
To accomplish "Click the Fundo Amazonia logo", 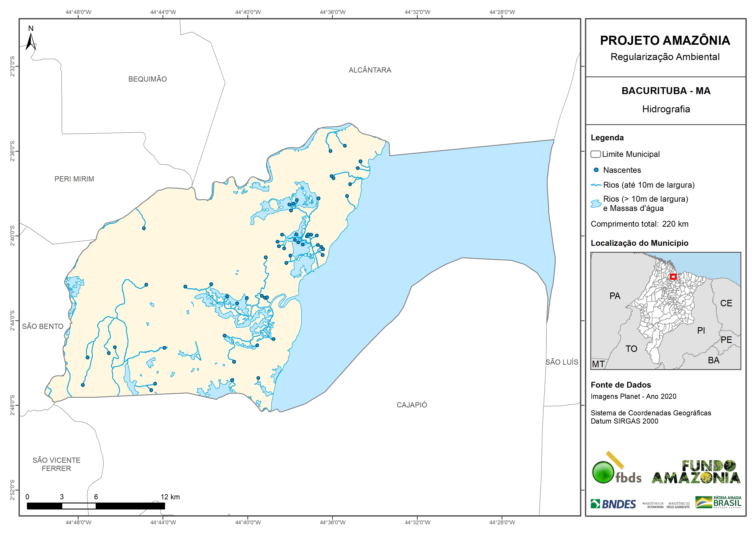I will (x=696, y=472).
